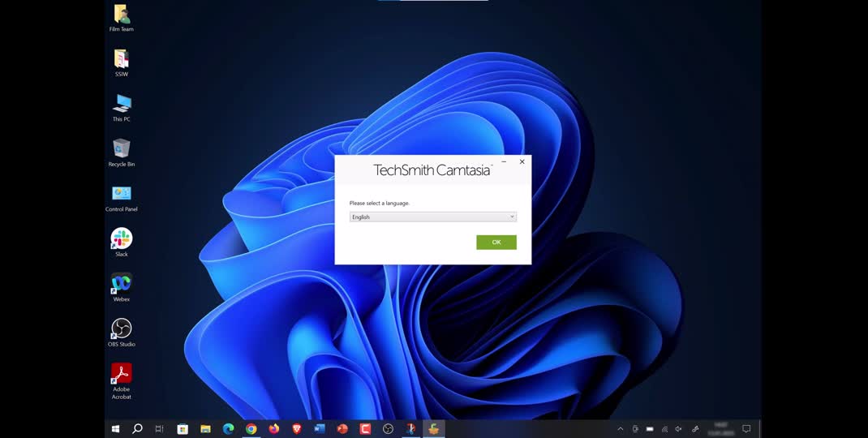Screen dimensions: 868x438
Task: Close the TechSmith Camtasia installer dialog
Action: coord(522,161)
